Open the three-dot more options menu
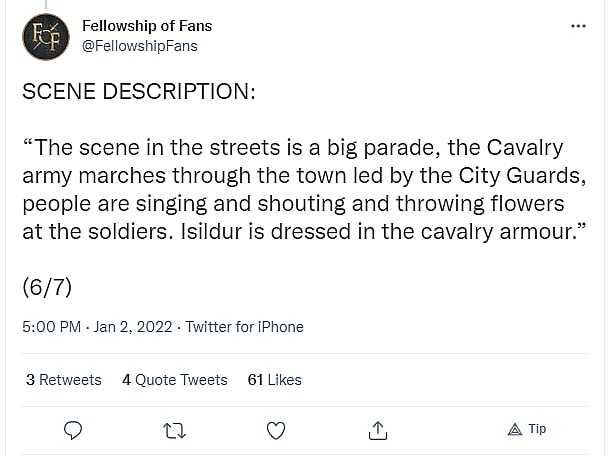The image size is (612, 456). tap(578, 26)
